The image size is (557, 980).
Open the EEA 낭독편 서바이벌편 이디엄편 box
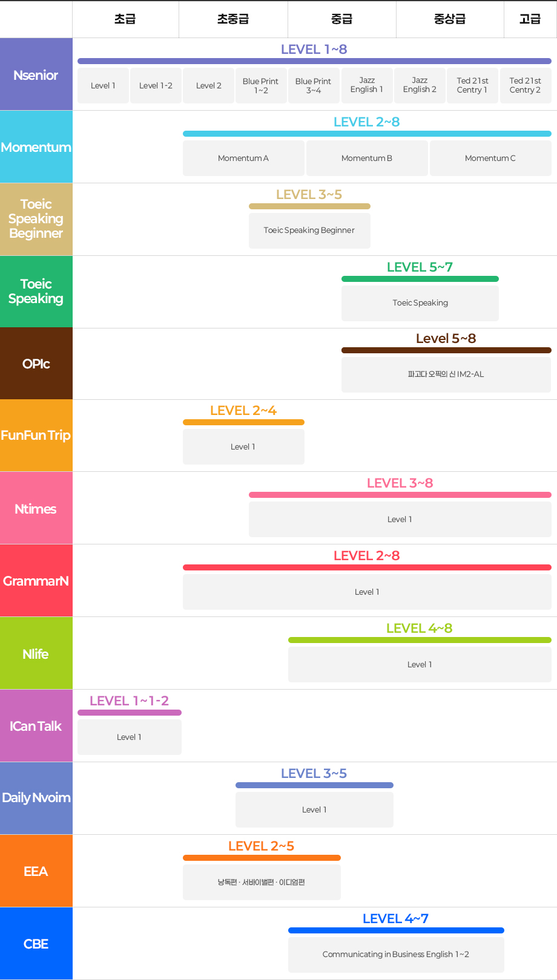pyautogui.click(x=262, y=882)
